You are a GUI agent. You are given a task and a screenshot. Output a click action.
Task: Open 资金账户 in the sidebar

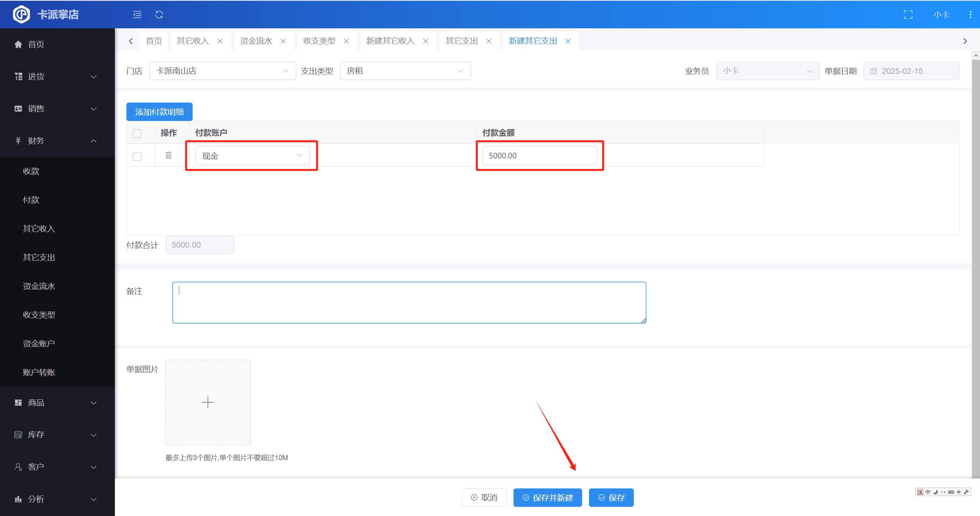pos(39,343)
